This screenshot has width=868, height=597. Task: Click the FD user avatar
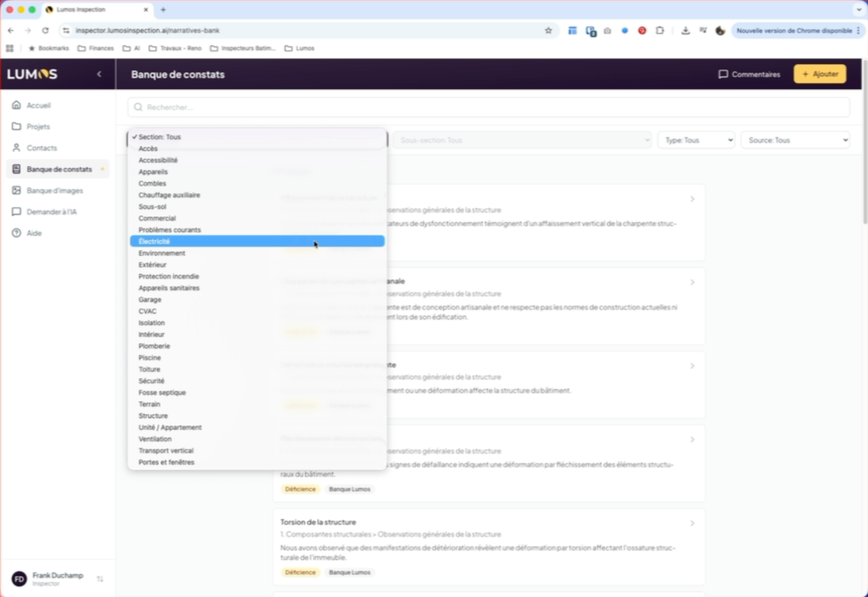pyautogui.click(x=19, y=579)
